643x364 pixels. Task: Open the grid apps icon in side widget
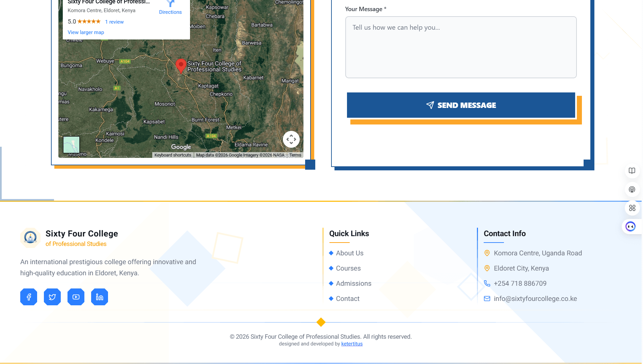point(632,208)
